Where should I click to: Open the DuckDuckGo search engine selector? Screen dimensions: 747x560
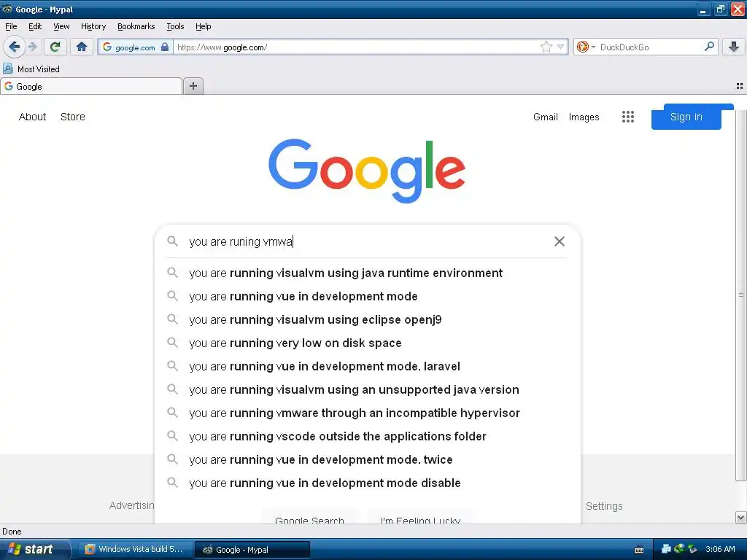point(586,47)
